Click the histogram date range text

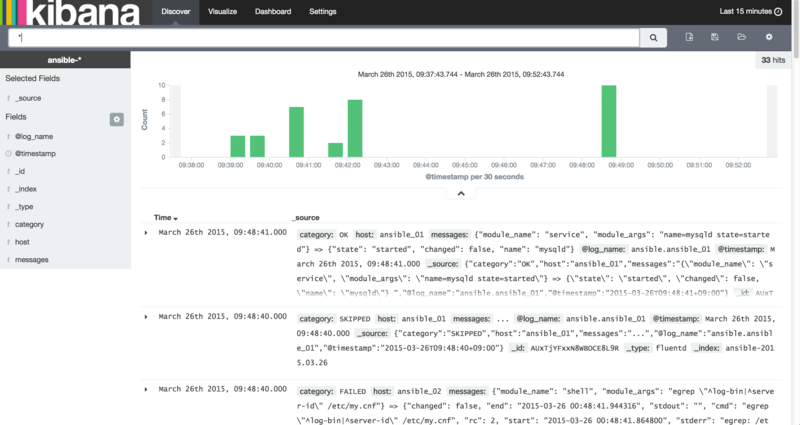(461, 74)
